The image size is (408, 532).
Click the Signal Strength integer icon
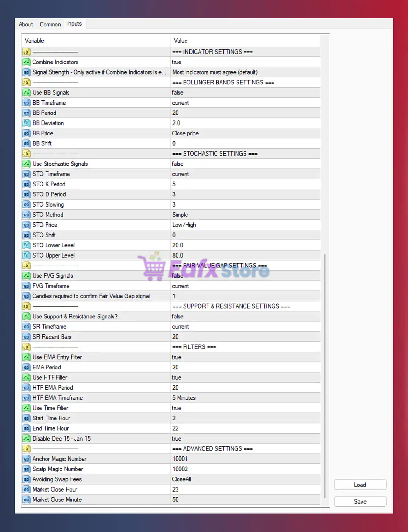click(x=26, y=72)
